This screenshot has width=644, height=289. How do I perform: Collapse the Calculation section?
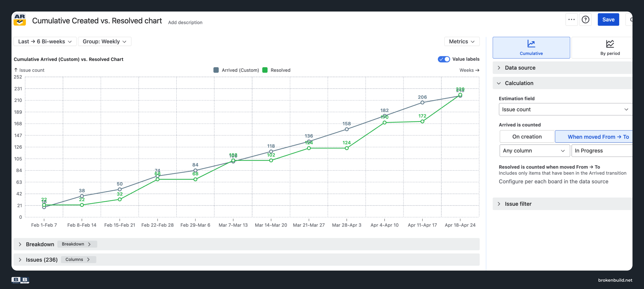click(x=562, y=83)
